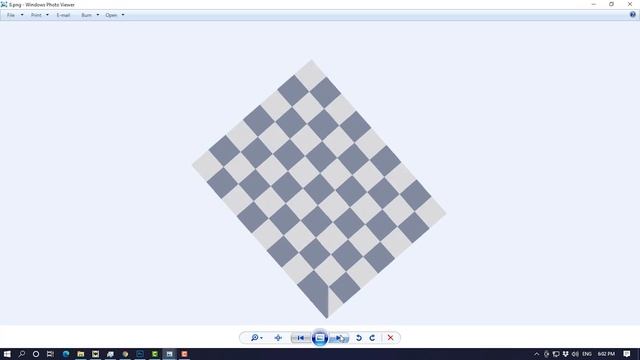Viewport: 640px width, 360px height.
Task: Open the green app on the taskbar
Action: 155,354
